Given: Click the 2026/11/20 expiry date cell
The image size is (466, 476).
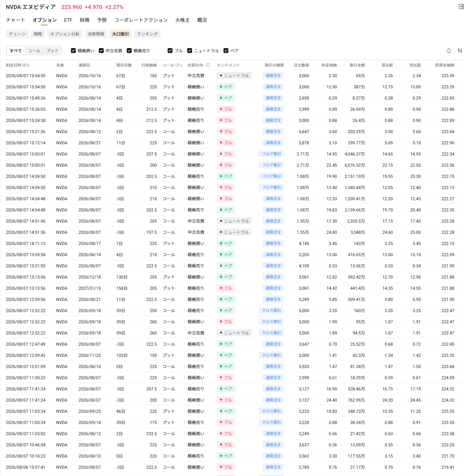Looking at the screenshot, I should tap(90, 355).
